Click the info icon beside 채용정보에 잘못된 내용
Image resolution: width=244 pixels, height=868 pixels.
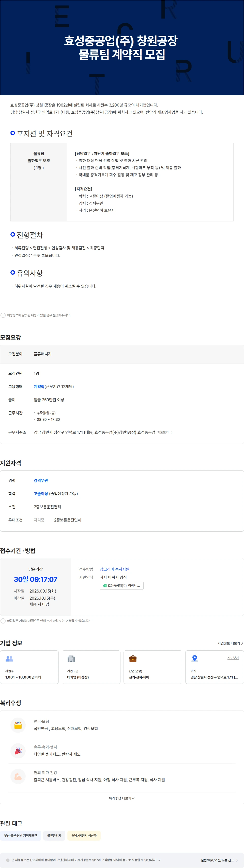[x=3, y=315]
